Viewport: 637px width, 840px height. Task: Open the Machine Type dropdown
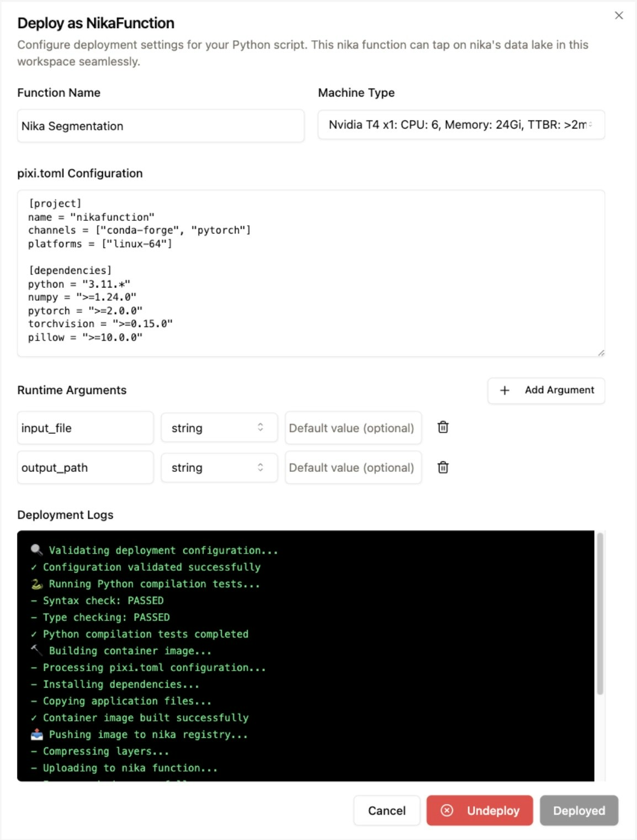tap(461, 125)
